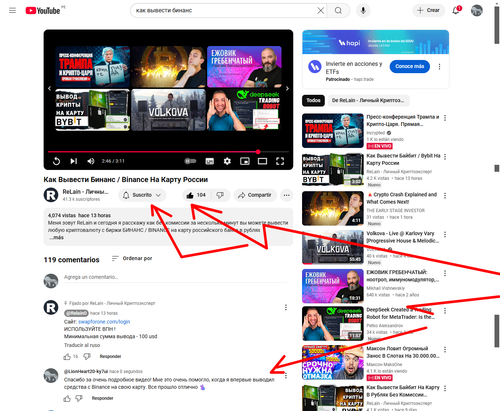Screen dimensions: 500x411
Task: Toggle subtitles in the player
Action: [x=210, y=162]
